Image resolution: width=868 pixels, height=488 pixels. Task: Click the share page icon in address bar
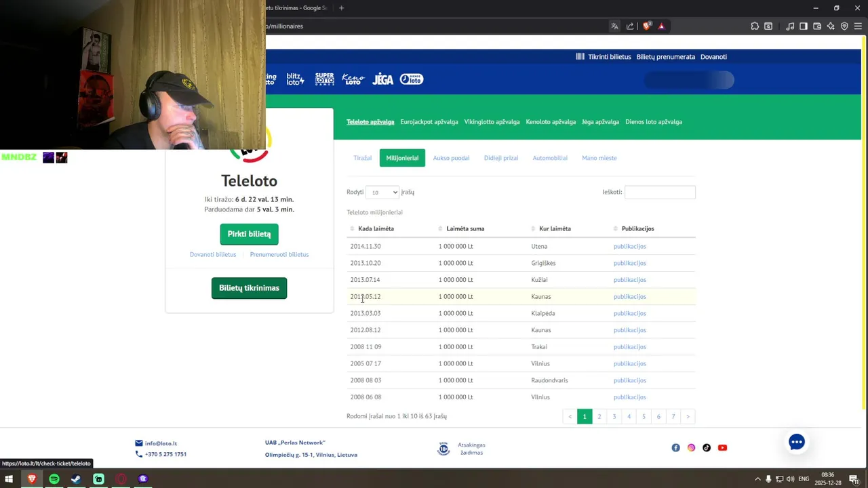pyautogui.click(x=630, y=26)
